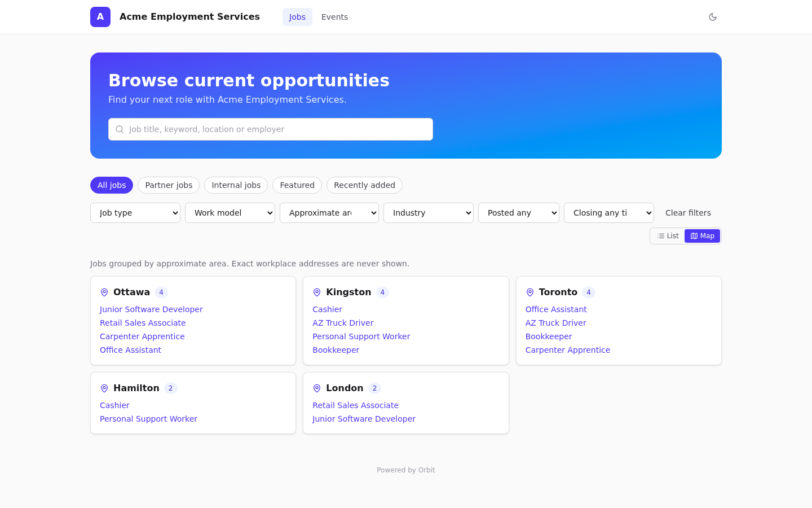The height and width of the screenshot is (508, 812).
Task: Switch to Map view
Action: point(702,236)
